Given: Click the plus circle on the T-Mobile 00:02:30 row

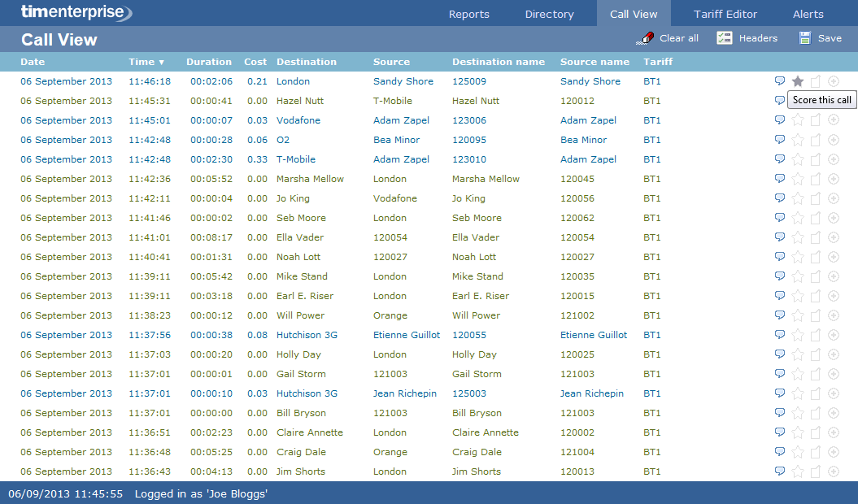Looking at the screenshot, I should click(x=834, y=159).
